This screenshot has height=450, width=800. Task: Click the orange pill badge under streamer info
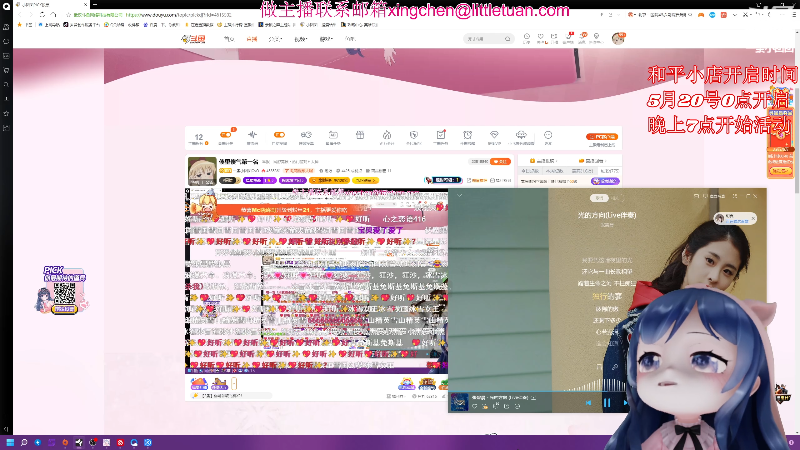[329, 181]
